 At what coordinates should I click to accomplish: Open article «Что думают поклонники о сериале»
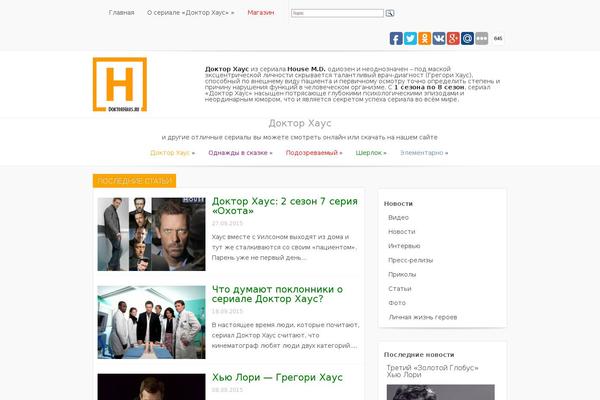tap(277, 294)
